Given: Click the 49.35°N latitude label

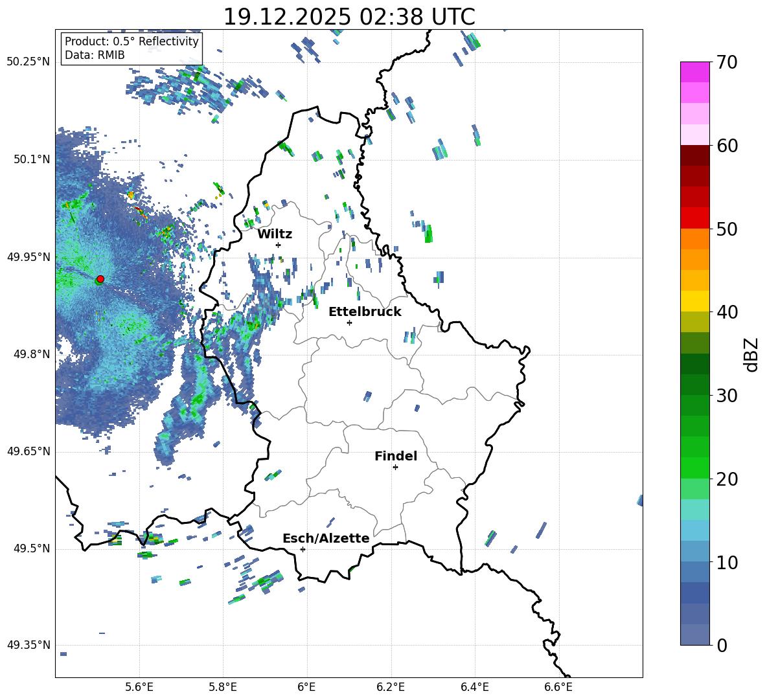Looking at the screenshot, I should pos(29,645).
